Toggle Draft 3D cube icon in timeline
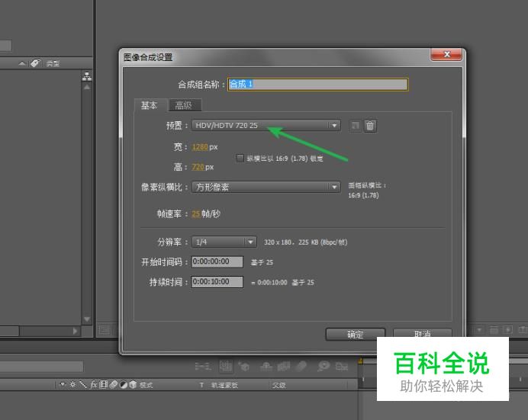This screenshot has width=528, height=420. tap(244, 366)
